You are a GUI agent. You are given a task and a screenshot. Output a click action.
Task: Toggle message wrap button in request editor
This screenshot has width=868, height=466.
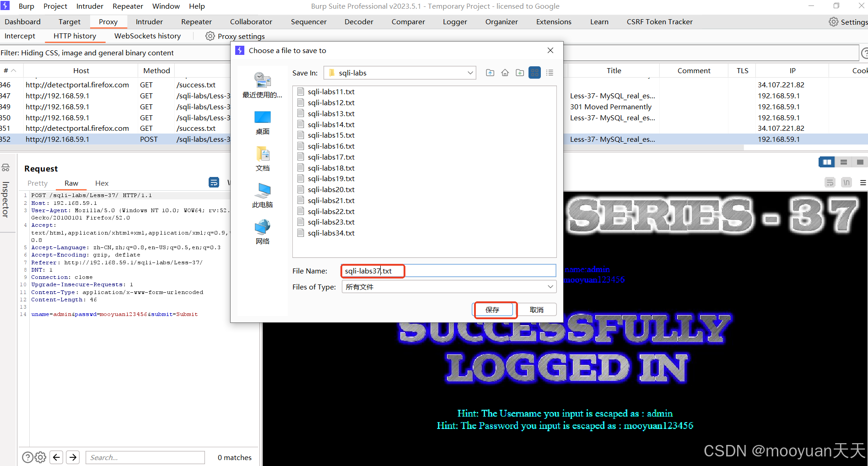pyautogui.click(x=214, y=182)
